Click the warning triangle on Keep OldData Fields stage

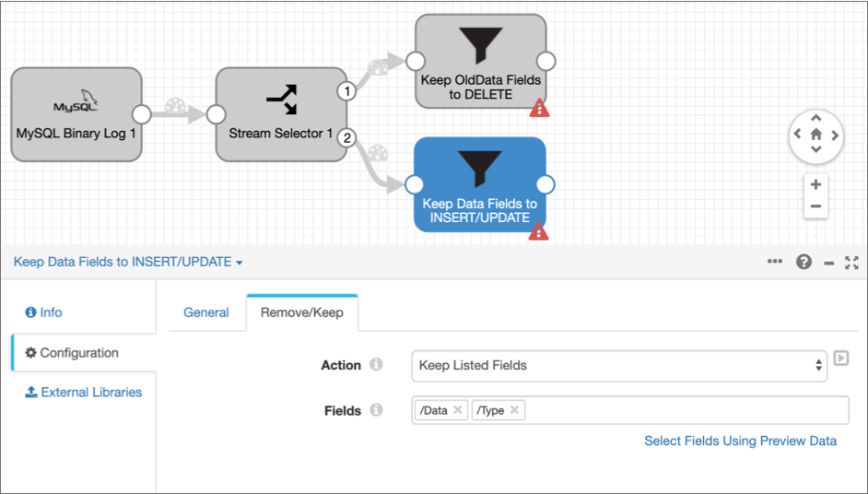click(539, 109)
